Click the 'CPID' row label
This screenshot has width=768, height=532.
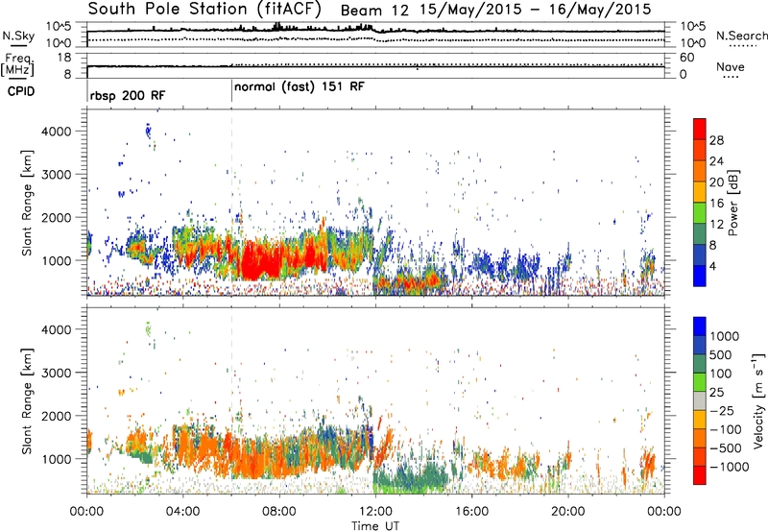click(21, 91)
